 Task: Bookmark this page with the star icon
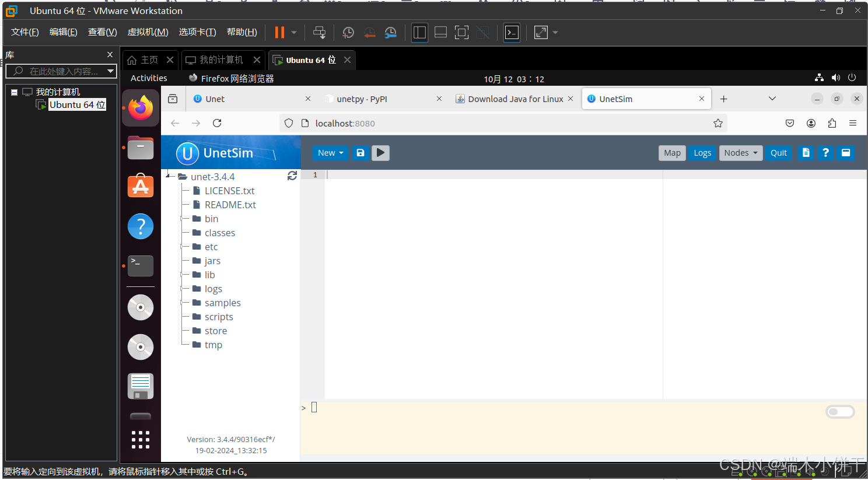(718, 123)
